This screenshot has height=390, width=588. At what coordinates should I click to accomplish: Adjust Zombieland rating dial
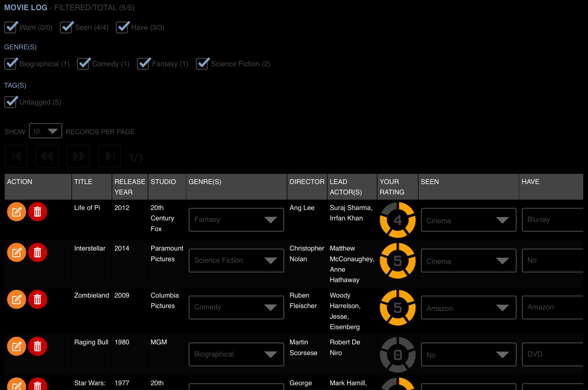tap(397, 307)
